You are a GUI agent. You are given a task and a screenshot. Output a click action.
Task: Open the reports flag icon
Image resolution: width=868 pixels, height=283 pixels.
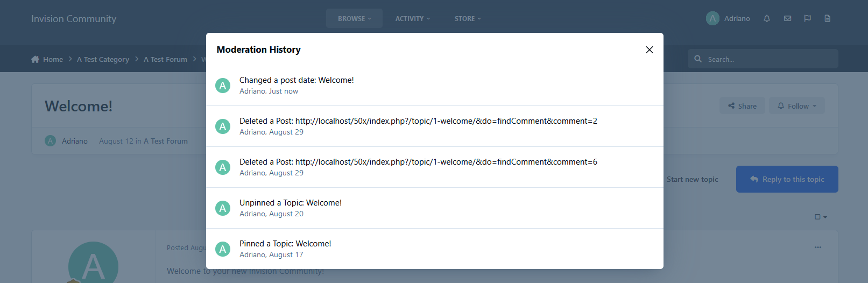coord(807,18)
